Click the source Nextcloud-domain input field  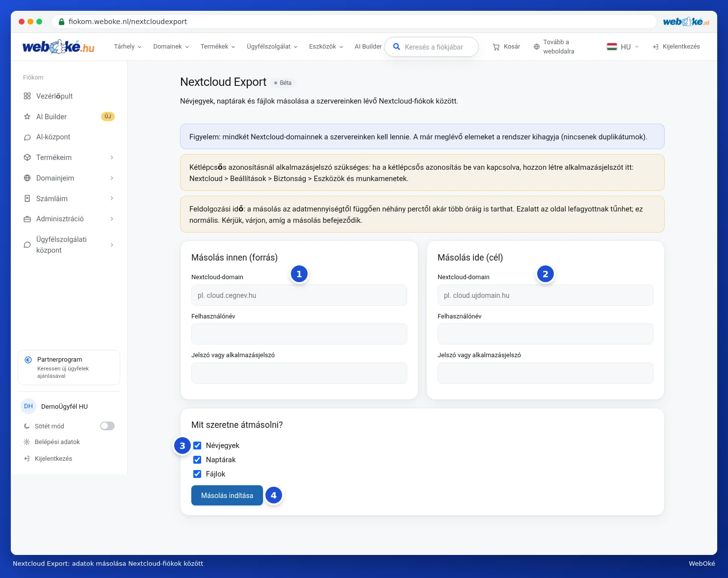(299, 295)
